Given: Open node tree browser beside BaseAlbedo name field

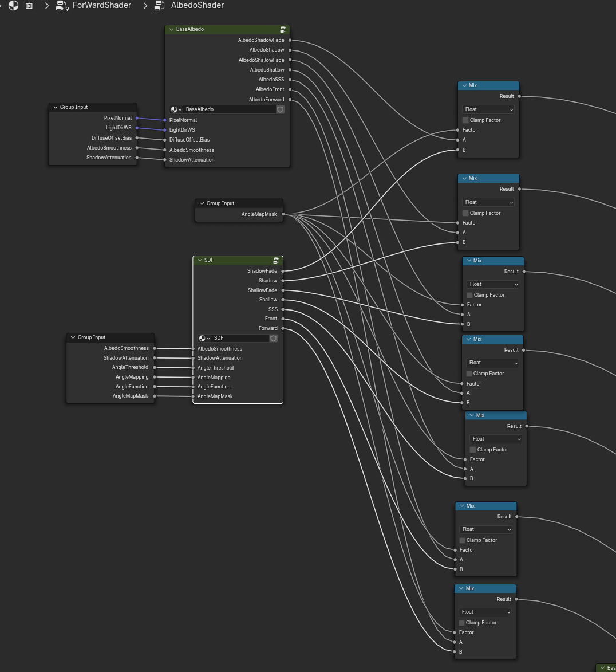Looking at the screenshot, I should coord(176,109).
